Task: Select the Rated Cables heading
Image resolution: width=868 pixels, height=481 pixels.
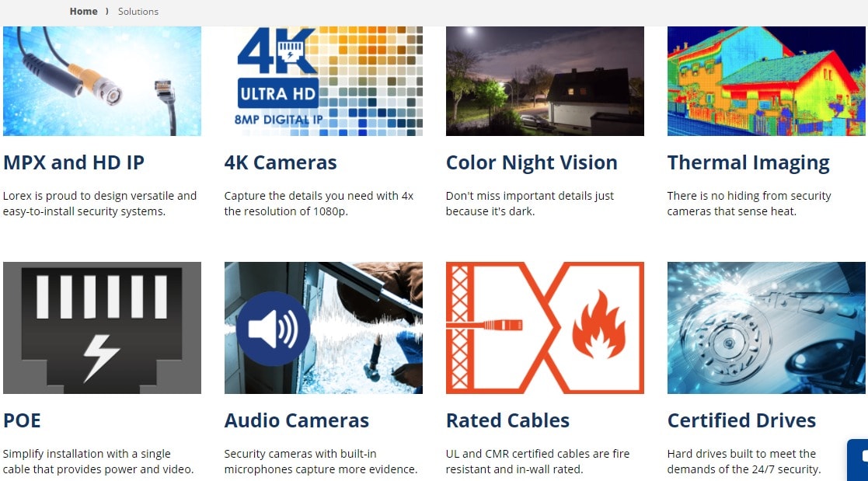Action: (507, 420)
